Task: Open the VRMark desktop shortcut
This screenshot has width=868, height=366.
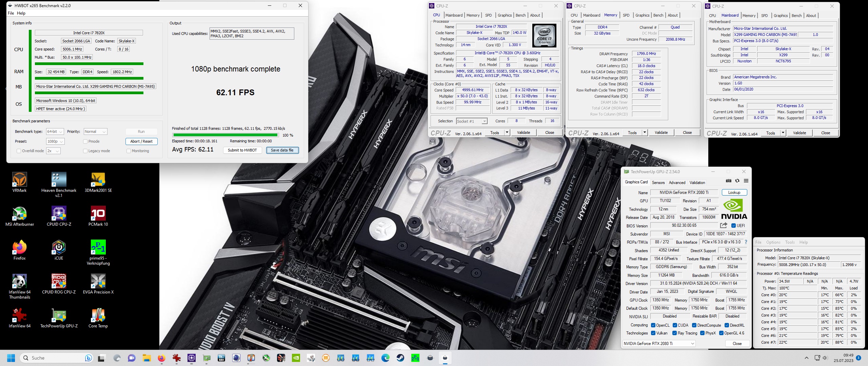Action: pyautogui.click(x=19, y=182)
